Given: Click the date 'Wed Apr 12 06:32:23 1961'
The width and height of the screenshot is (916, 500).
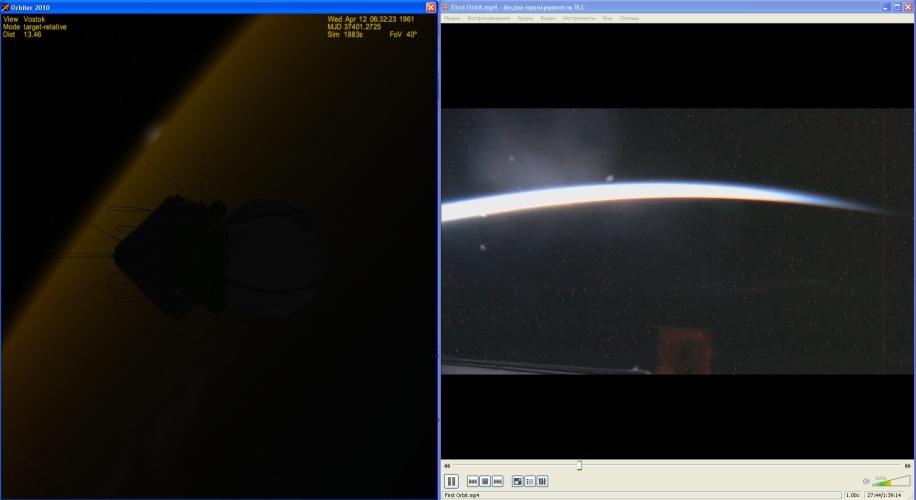Looking at the screenshot, I should tap(371, 19).
